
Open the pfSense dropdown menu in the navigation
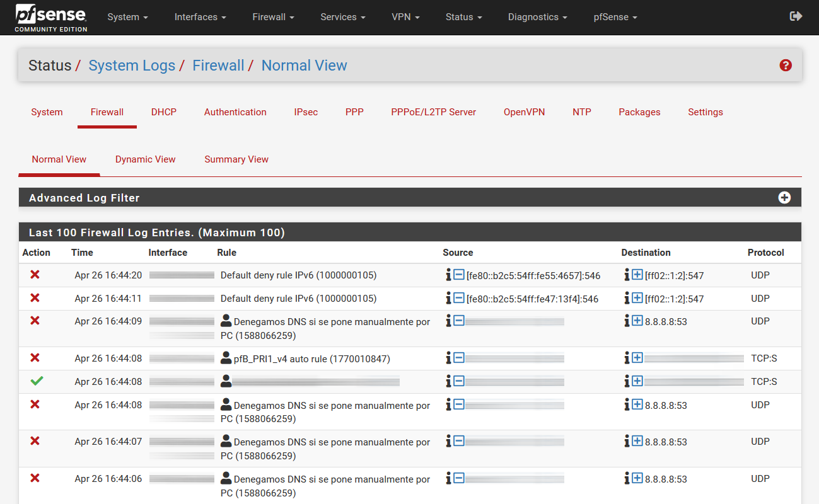[x=615, y=17]
